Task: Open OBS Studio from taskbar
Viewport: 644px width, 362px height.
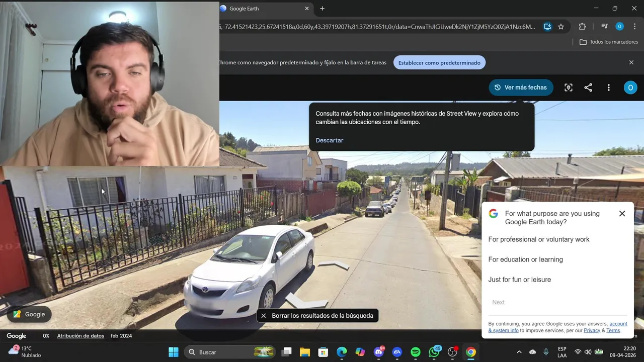Action: pyautogui.click(x=452, y=352)
